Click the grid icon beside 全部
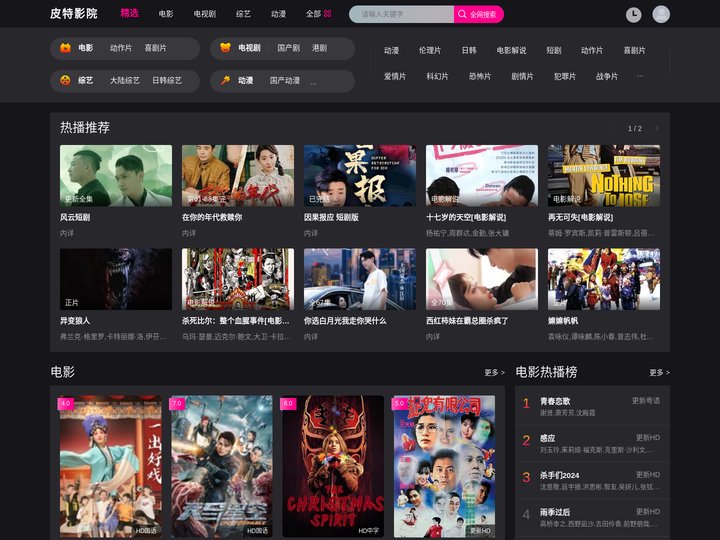Screen dimensions: 720x540 tap(327, 14)
